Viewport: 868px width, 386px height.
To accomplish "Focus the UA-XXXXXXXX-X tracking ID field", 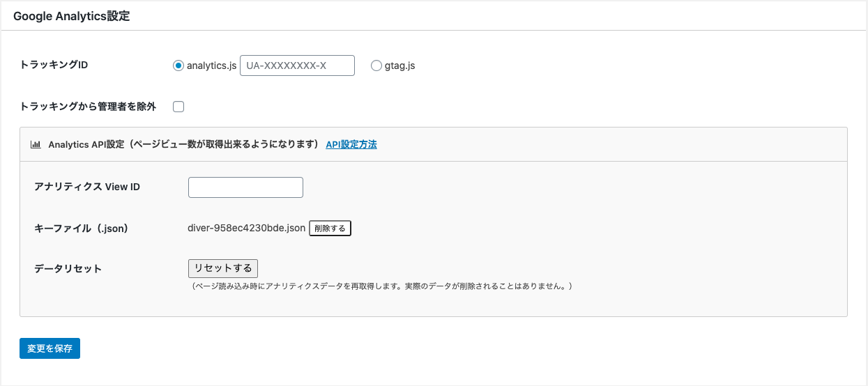I will click(x=297, y=65).
